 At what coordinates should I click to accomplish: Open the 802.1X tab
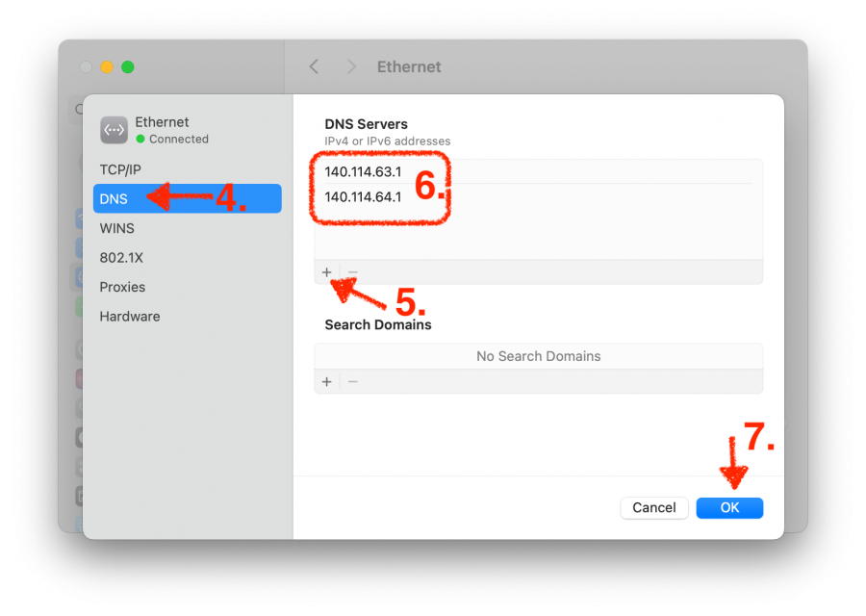(121, 258)
